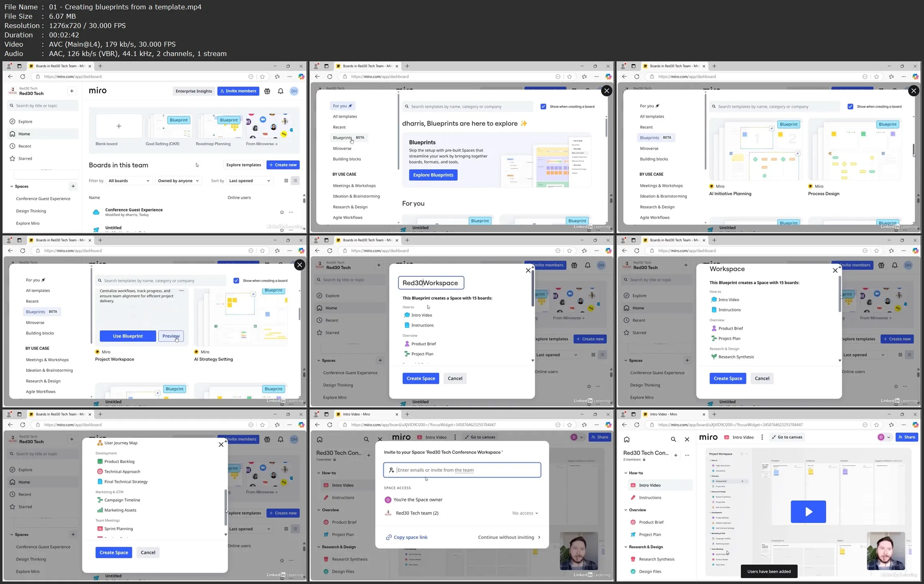Select Miroverse category beside AI Initiative Planning
This screenshot has width=924, height=584.
pos(649,149)
